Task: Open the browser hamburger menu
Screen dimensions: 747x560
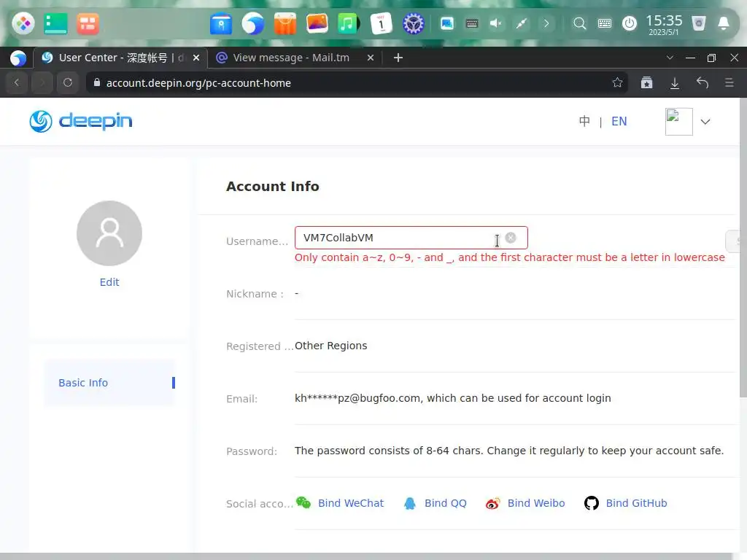Action: pyautogui.click(x=729, y=83)
